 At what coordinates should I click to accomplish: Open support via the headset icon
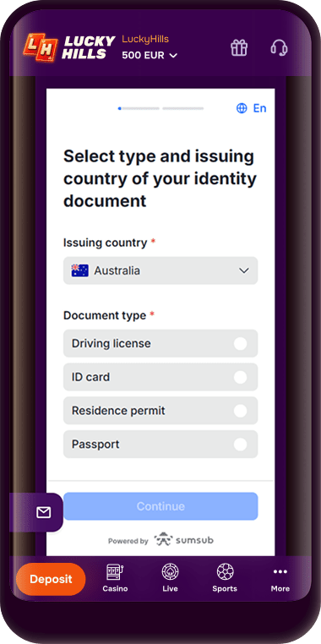279,47
